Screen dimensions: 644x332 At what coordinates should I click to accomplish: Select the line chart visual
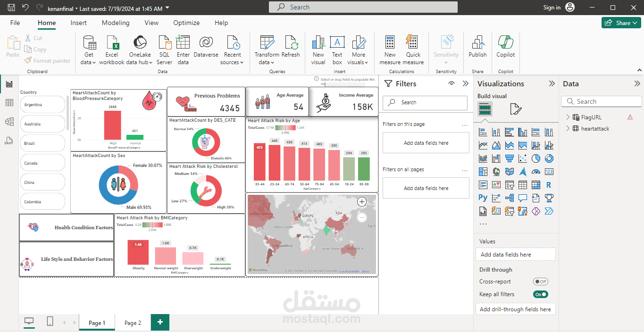click(x=483, y=145)
